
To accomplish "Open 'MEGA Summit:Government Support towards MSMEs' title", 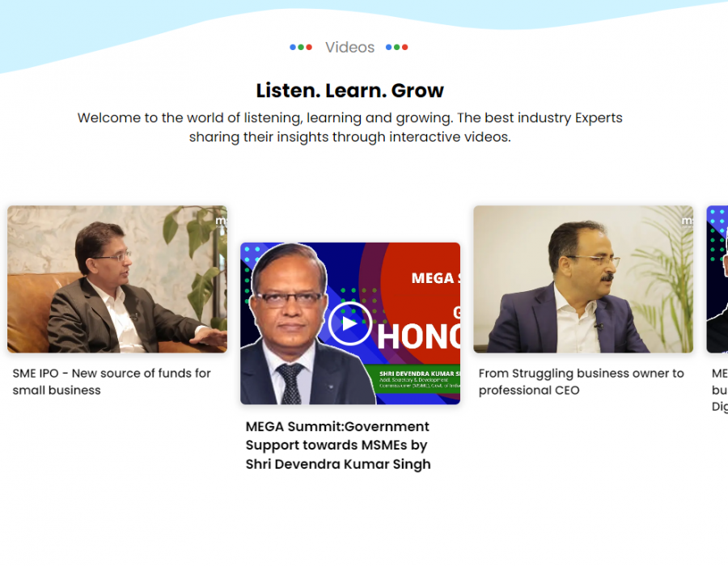I will 338,446.
